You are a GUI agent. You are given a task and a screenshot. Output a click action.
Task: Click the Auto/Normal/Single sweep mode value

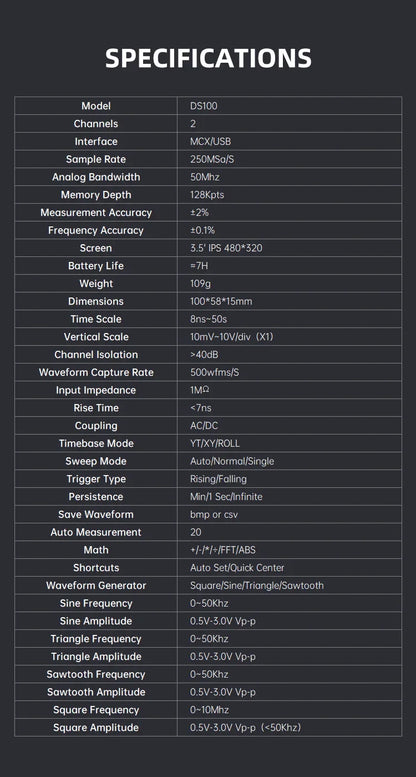[232, 461]
